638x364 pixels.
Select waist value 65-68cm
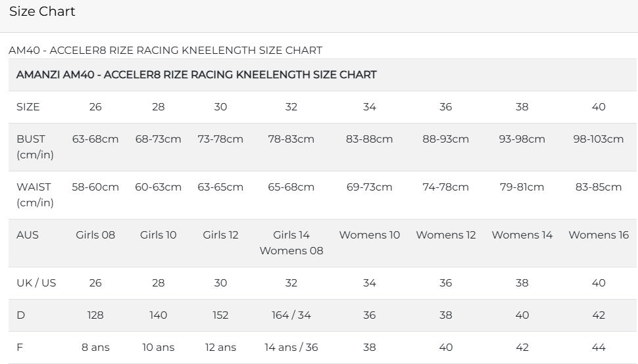(x=291, y=187)
